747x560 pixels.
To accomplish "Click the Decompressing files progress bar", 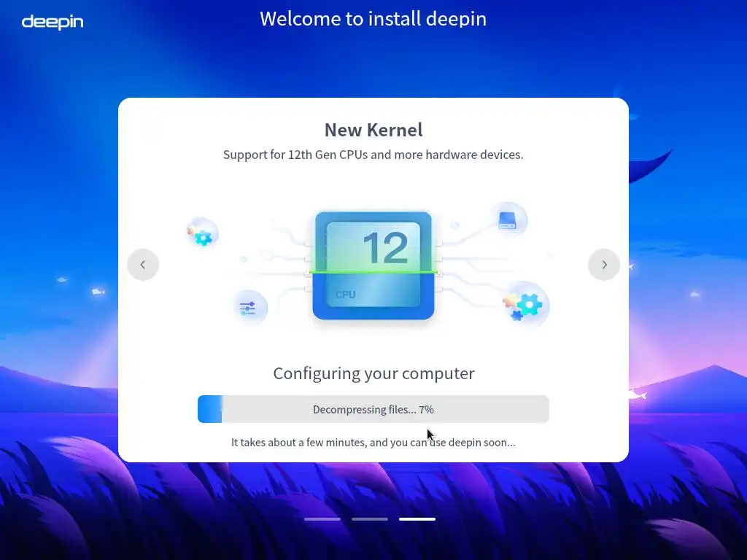I will pyautogui.click(x=373, y=409).
